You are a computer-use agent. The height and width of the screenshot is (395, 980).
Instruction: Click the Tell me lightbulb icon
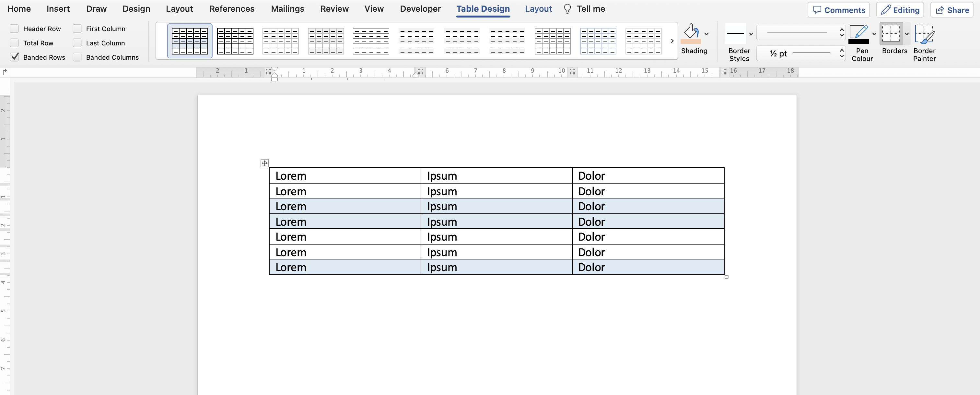pos(567,9)
